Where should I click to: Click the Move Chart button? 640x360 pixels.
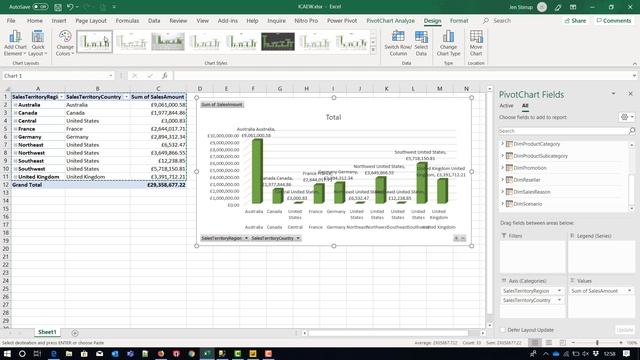coord(476,43)
